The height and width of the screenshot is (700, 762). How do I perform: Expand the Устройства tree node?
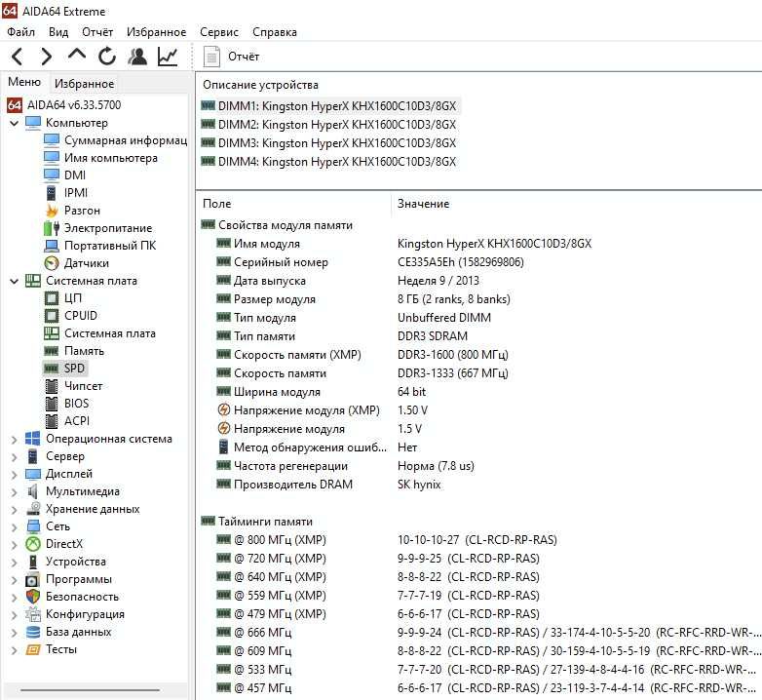pyautogui.click(x=14, y=562)
